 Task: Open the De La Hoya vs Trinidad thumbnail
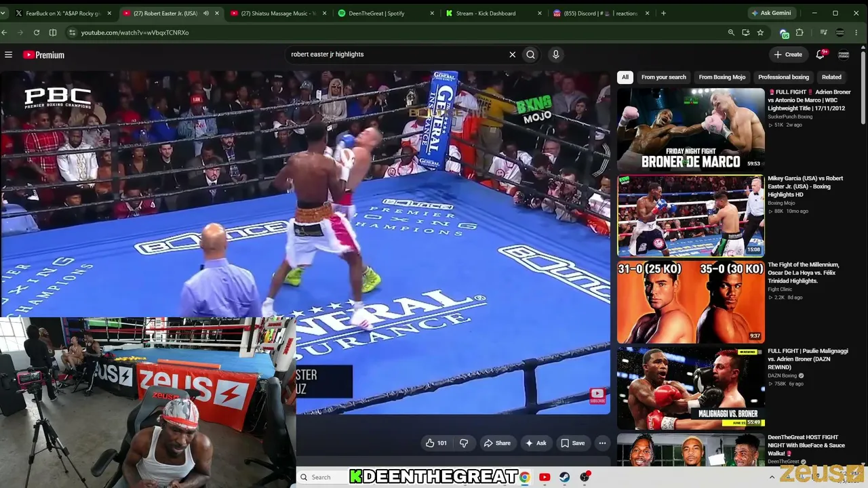click(x=690, y=302)
